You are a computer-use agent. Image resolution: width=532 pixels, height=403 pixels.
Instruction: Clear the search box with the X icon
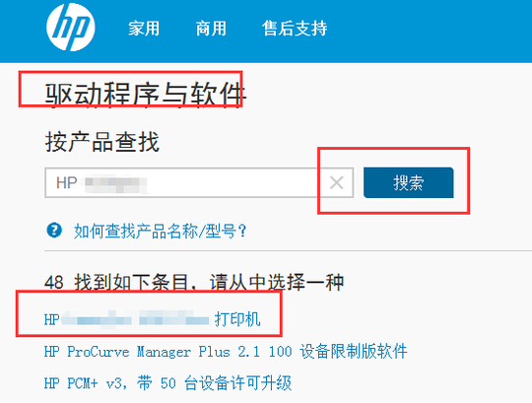point(337,183)
